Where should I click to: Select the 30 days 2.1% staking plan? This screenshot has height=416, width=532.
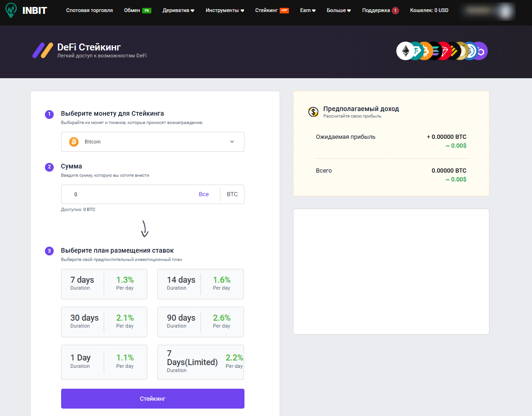(x=104, y=322)
